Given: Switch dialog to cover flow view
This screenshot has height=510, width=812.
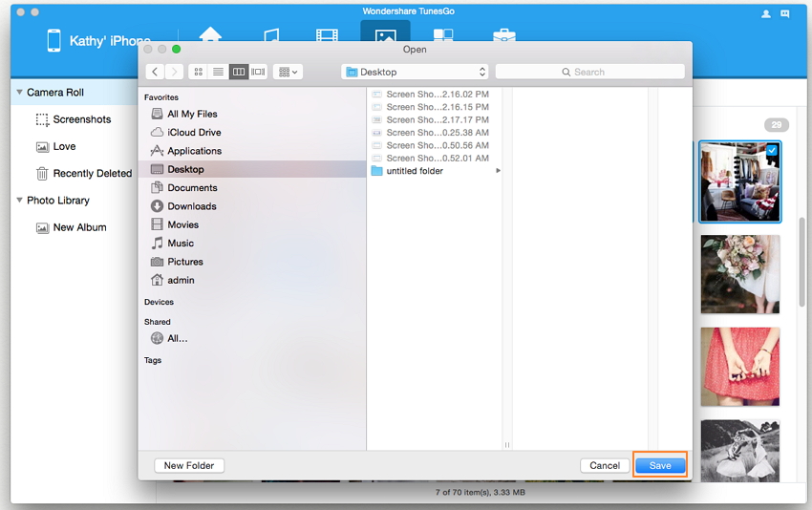Looking at the screenshot, I should pos(258,72).
